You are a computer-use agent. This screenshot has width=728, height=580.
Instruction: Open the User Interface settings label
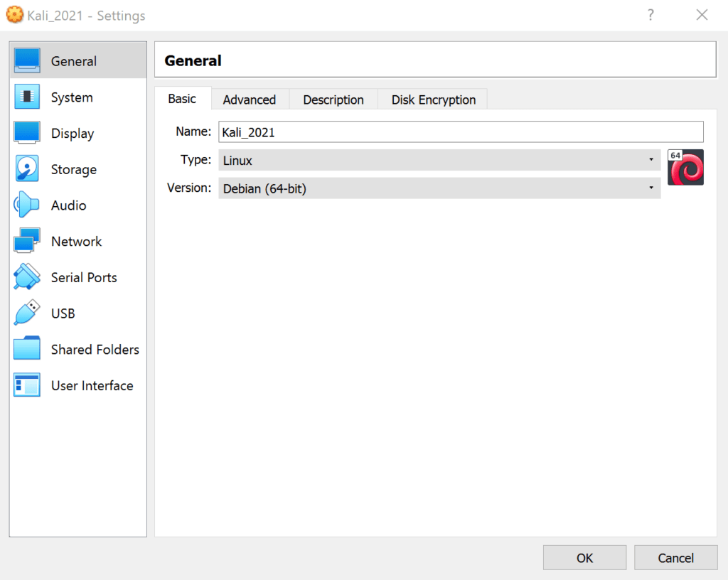click(x=92, y=385)
